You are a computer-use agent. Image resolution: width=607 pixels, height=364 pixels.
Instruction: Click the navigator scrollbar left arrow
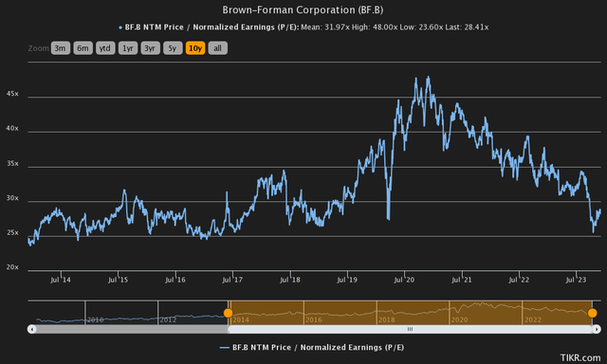pyautogui.click(x=31, y=329)
